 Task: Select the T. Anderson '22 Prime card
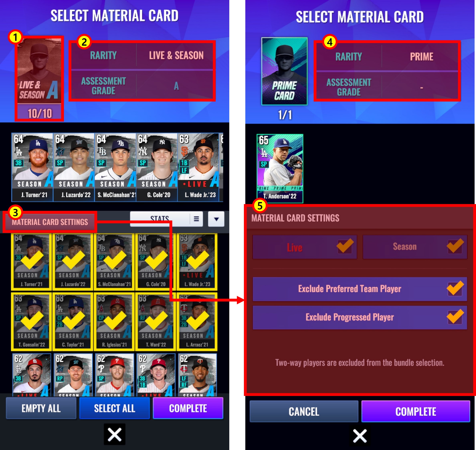pyautogui.click(x=280, y=169)
